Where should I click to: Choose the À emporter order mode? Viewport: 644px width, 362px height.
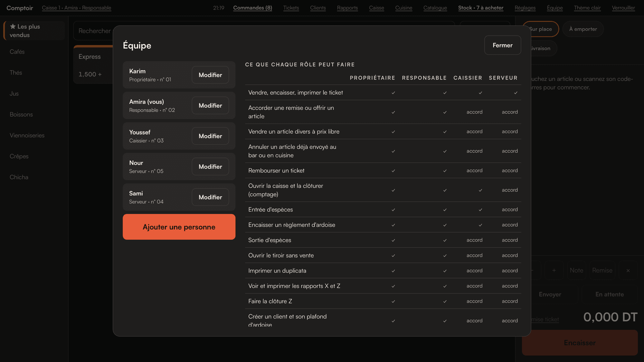point(583,29)
